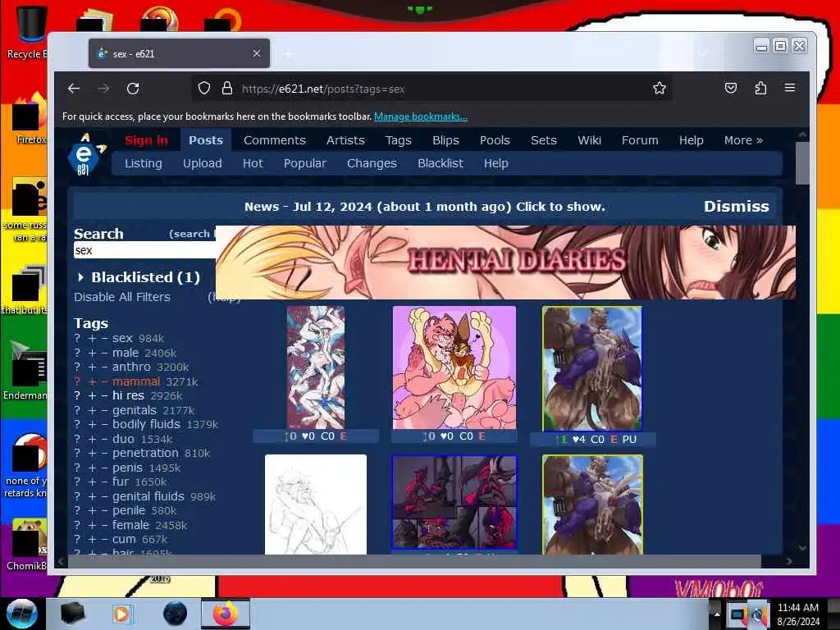Image resolution: width=840 pixels, height=630 pixels.
Task: Select the ChomikBox desktop icon
Action: click(28, 545)
